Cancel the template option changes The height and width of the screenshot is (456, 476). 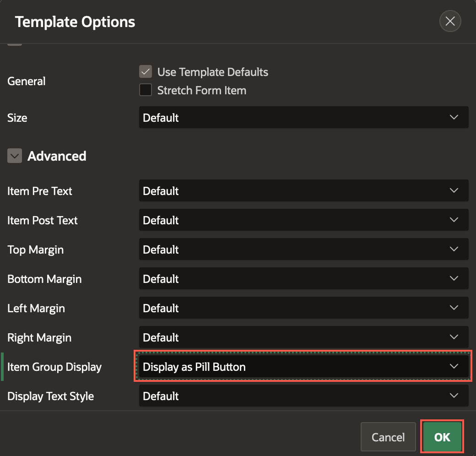[388, 437]
